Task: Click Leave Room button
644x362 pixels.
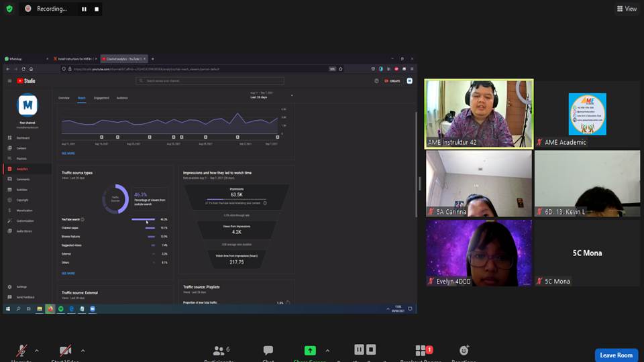Action: [x=616, y=355]
